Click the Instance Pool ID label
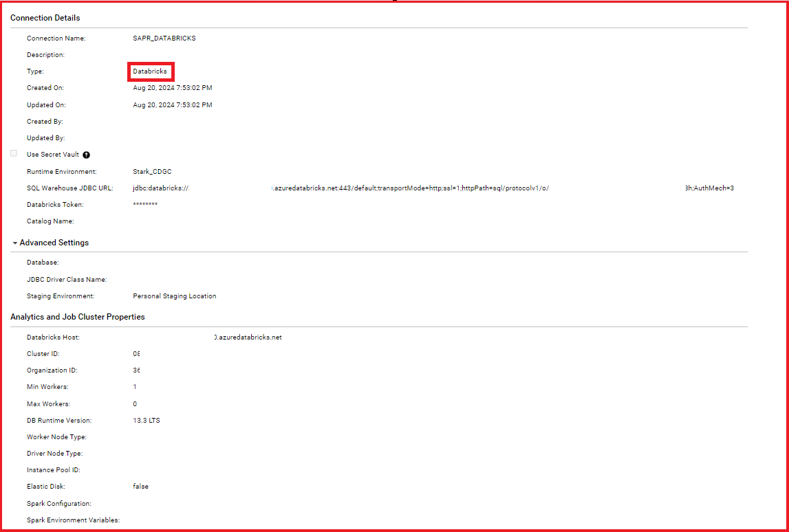Viewport: 789px width, 532px height. pyautogui.click(x=54, y=469)
